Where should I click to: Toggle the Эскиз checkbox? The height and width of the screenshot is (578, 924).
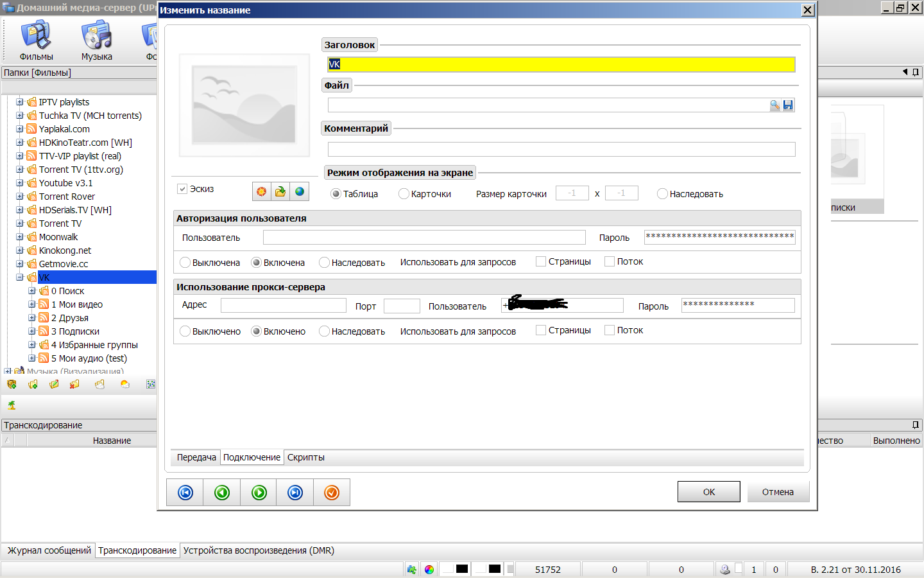click(182, 189)
